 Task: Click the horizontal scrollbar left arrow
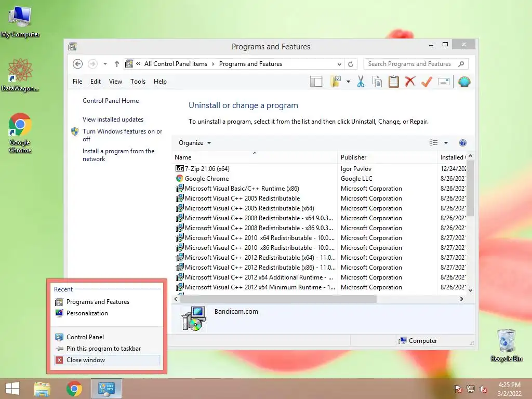coord(176,299)
